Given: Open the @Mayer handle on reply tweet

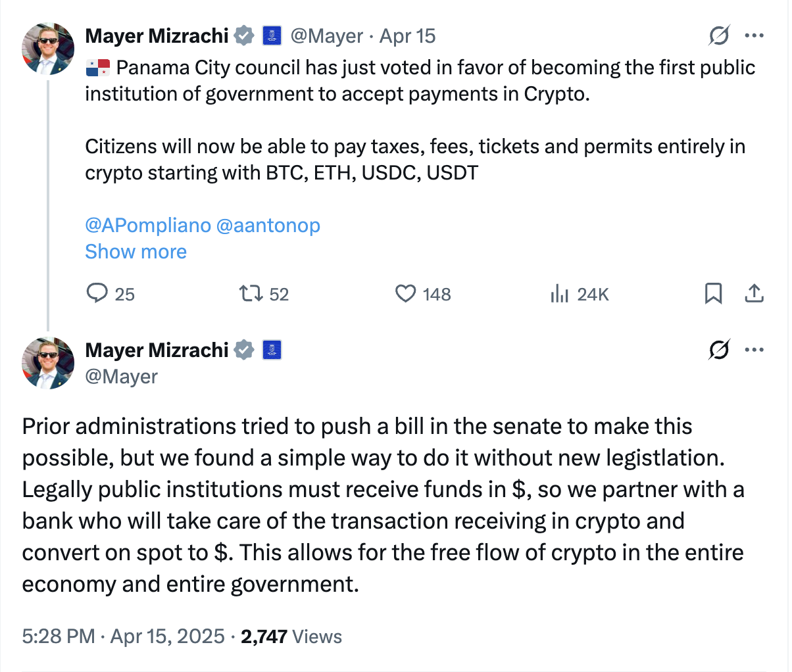Looking at the screenshot, I should pyautogui.click(x=122, y=377).
